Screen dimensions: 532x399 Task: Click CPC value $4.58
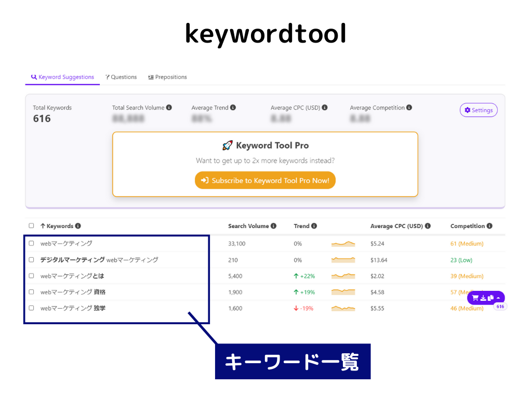pyautogui.click(x=377, y=292)
